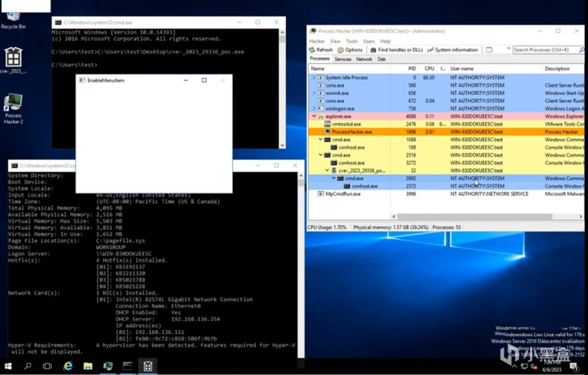588x375 pixels.
Task: Sort by the Name column header
Action: pyautogui.click(x=349, y=68)
